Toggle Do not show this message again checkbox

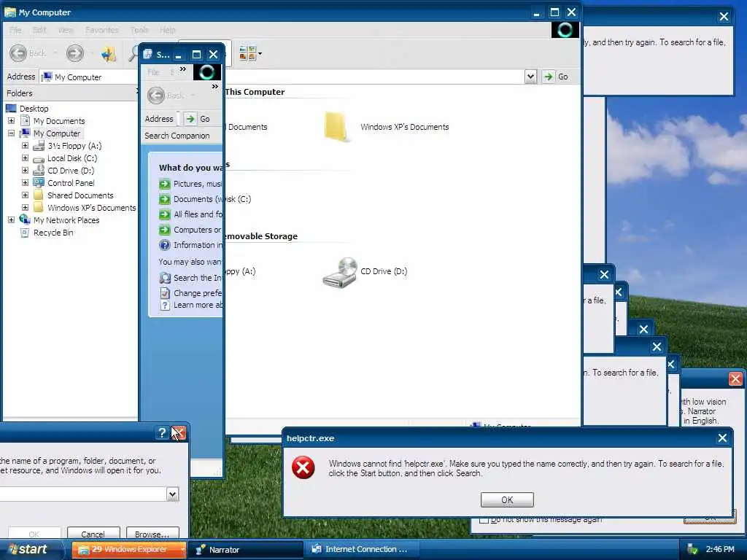pyautogui.click(x=484, y=519)
